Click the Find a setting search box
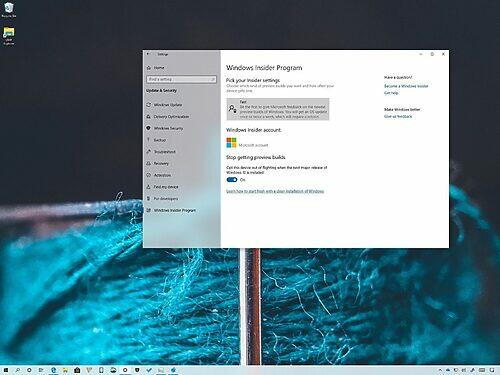 (181, 79)
